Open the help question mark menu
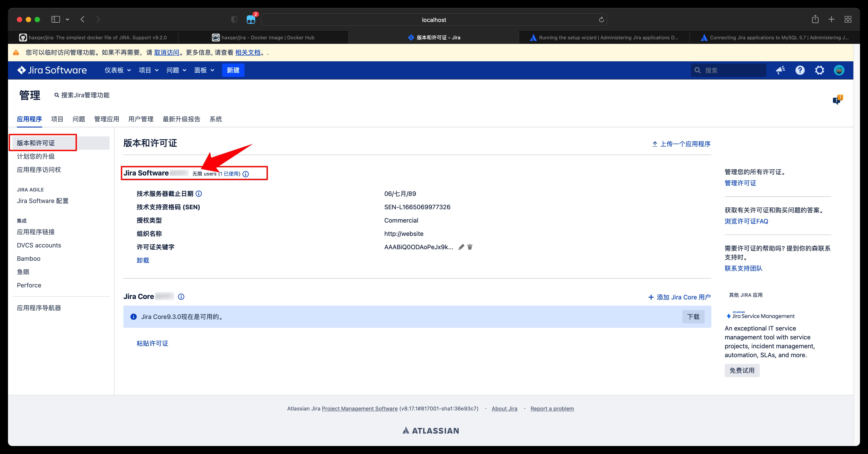The image size is (868, 454). tap(800, 70)
